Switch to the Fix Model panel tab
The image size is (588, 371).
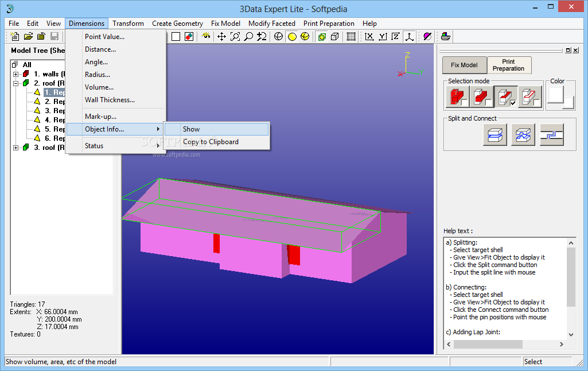point(464,65)
